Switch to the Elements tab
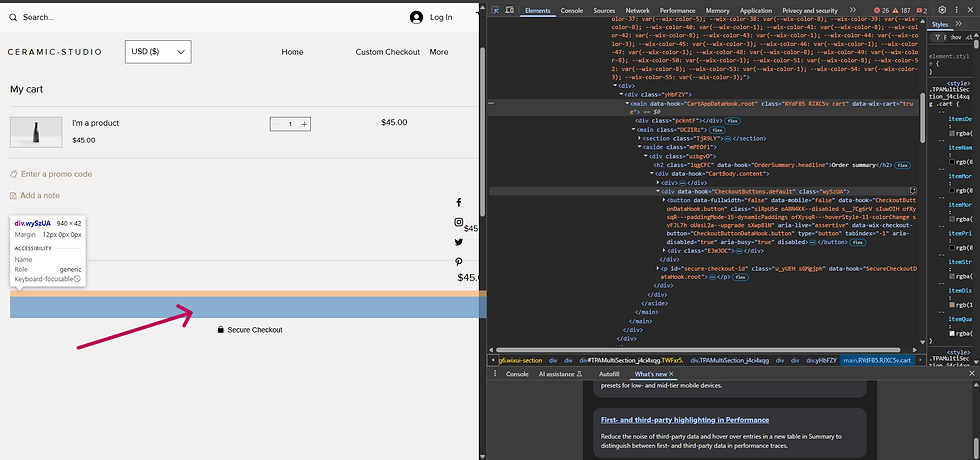Image resolution: width=980 pixels, height=460 pixels. click(x=538, y=11)
